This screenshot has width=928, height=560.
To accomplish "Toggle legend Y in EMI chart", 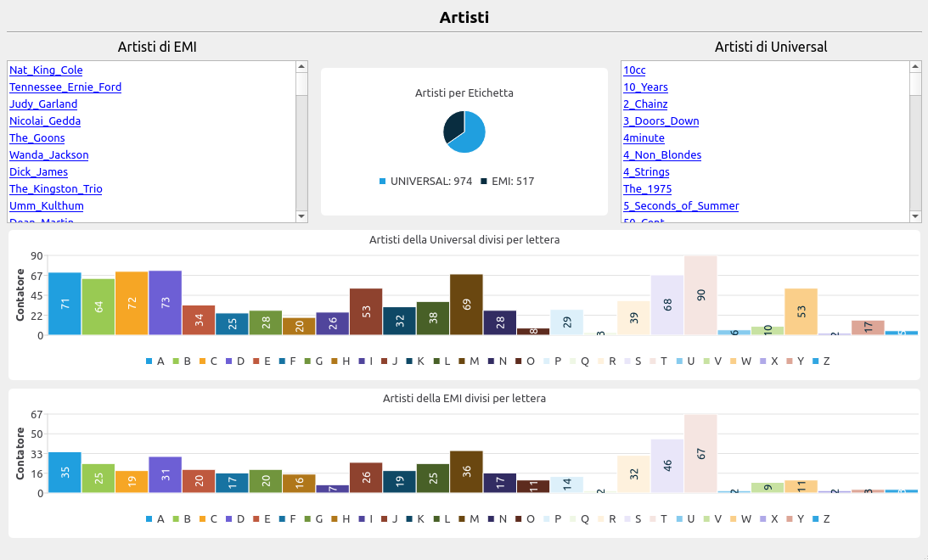I will click(x=795, y=519).
